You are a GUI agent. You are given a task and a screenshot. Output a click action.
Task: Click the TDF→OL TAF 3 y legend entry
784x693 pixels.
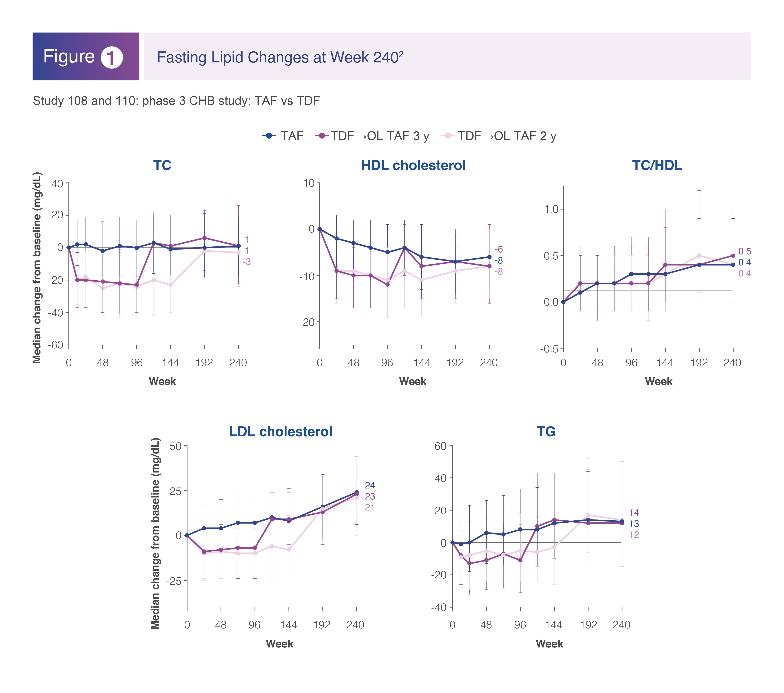point(372,136)
